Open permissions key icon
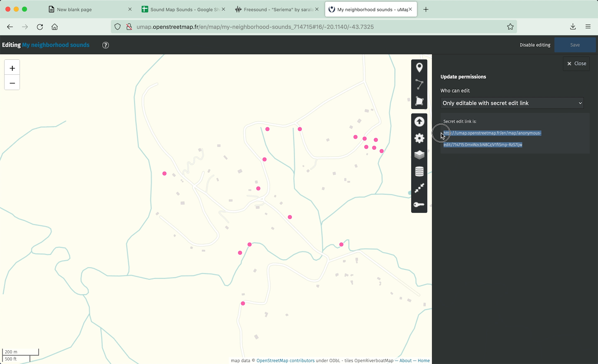Viewport: 598px width, 364px height. tap(419, 205)
